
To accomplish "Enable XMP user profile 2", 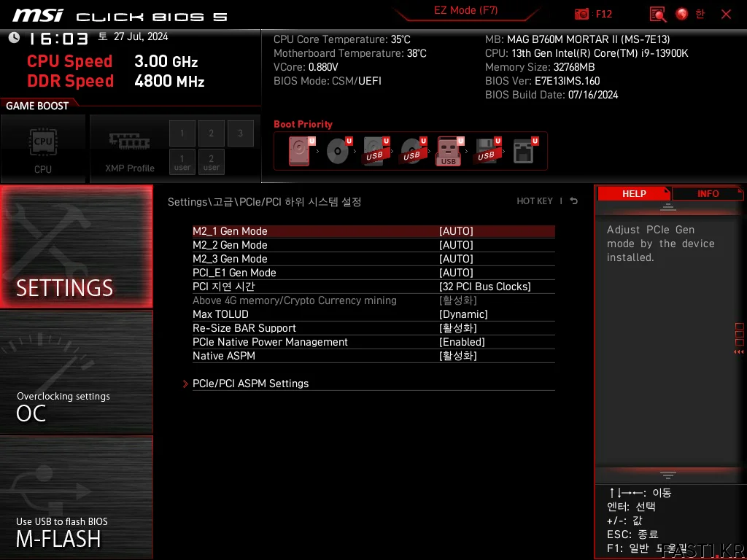I will [211, 162].
